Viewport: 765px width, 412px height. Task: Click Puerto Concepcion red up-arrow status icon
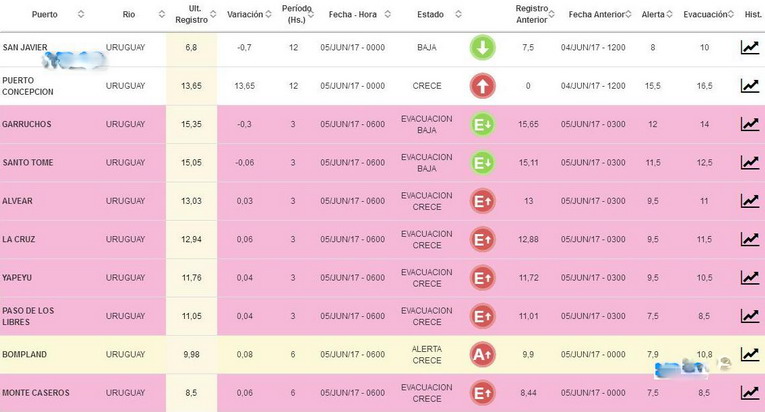pyautogui.click(x=483, y=86)
